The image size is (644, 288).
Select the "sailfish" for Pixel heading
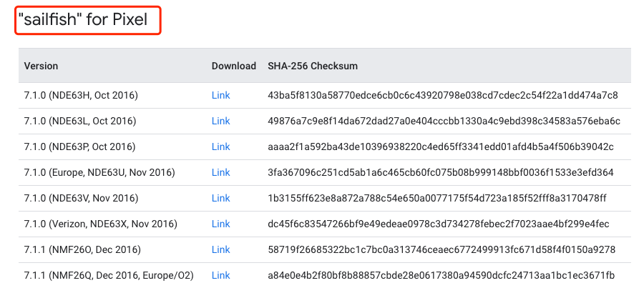pos(82,19)
